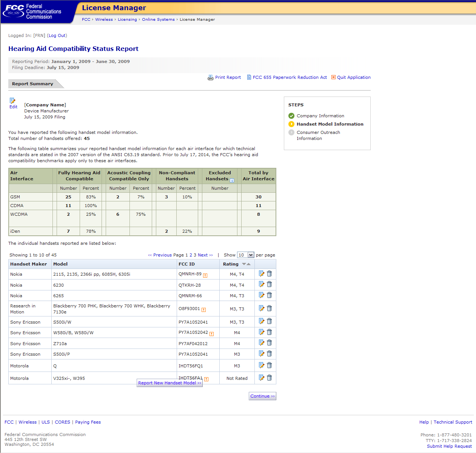Click the printer icon for Print Report
476x453 pixels.
coord(210,78)
